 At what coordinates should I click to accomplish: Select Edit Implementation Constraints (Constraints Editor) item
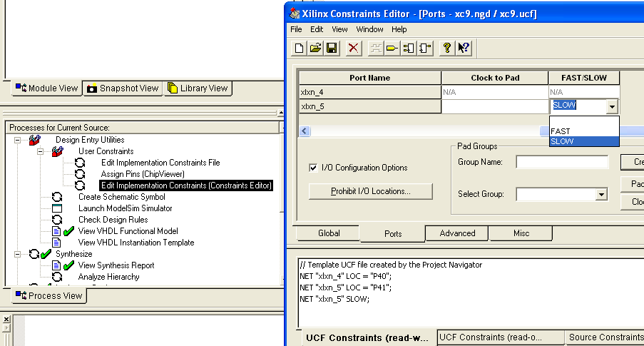(x=186, y=185)
